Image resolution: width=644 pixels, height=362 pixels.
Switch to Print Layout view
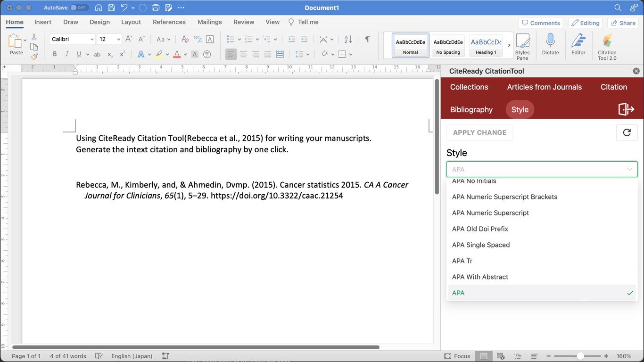483,356
